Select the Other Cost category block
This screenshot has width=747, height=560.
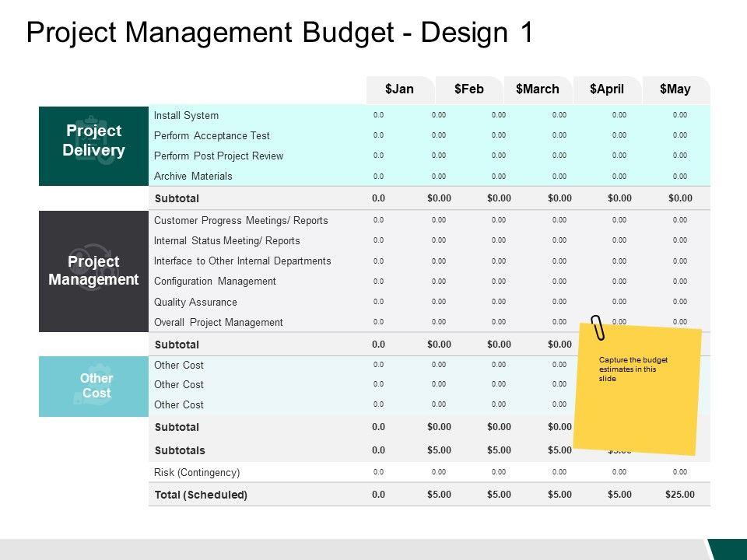pos(94,387)
